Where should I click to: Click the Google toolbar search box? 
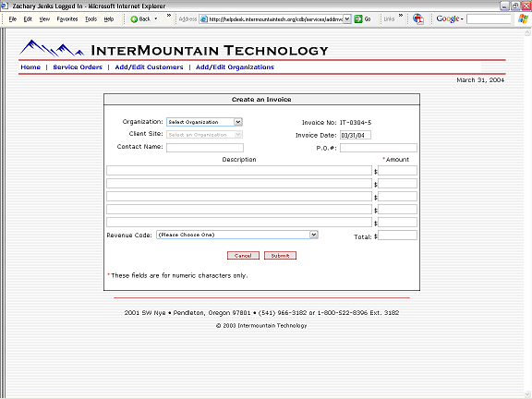489,19
